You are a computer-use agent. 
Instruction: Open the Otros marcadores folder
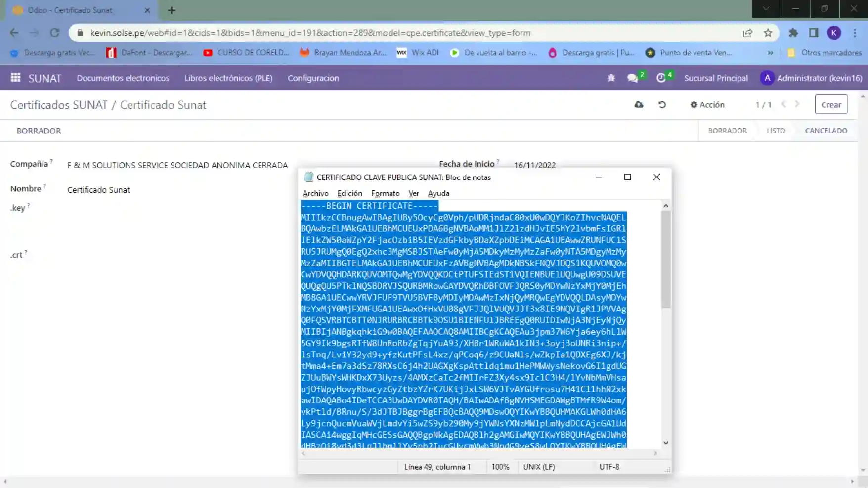825,53
